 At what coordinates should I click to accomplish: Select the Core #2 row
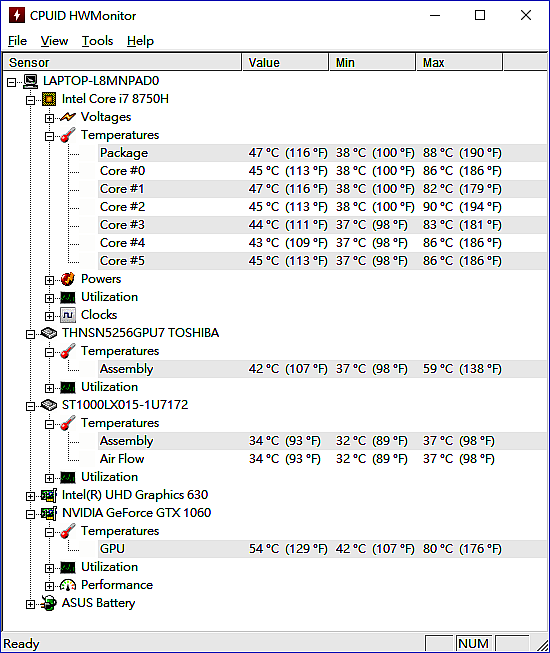[322, 207]
